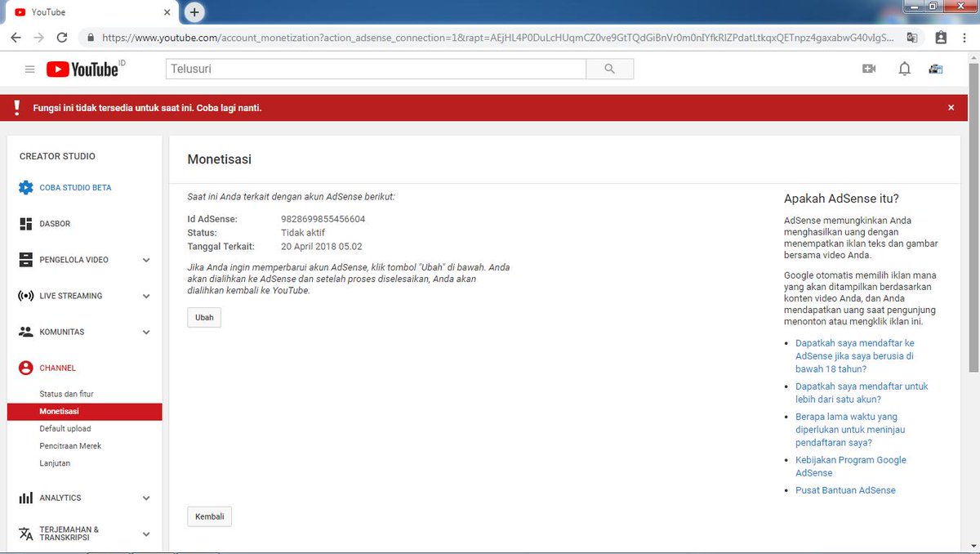Open the account avatar menu

tap(936, 69)
